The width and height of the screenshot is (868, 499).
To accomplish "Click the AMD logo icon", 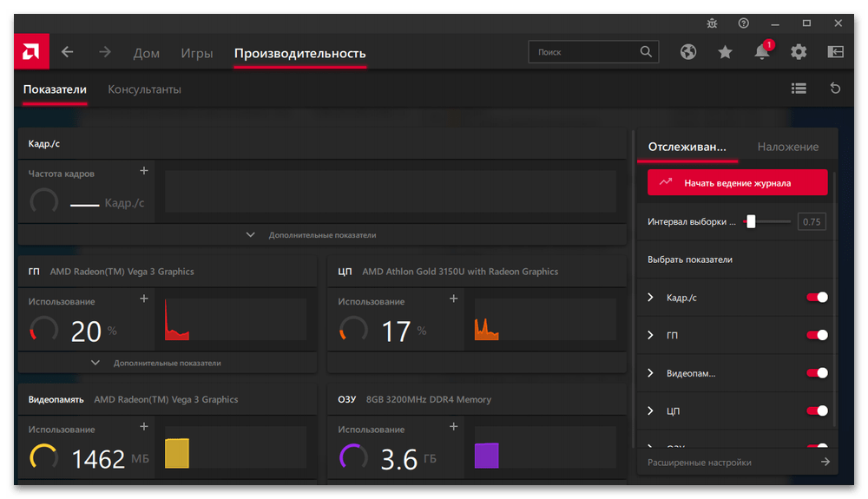I will pyautogui.click(x=31, y=52).
